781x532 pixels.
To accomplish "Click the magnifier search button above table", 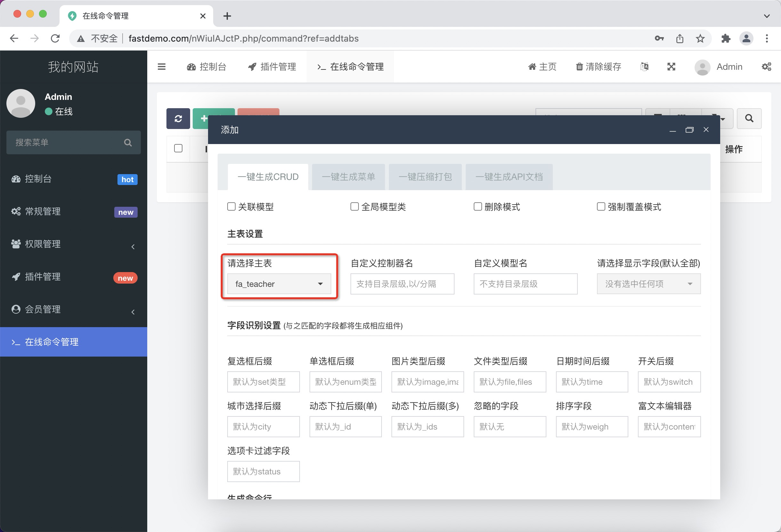I will (749, 118).
